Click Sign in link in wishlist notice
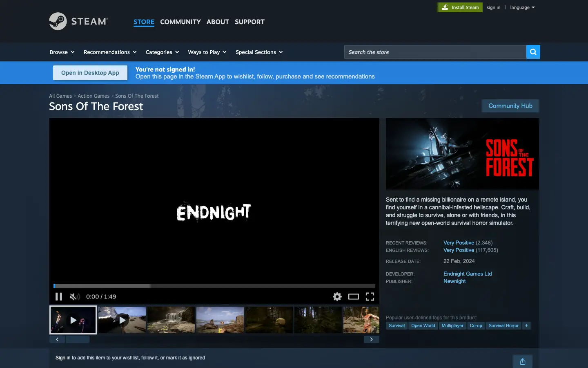Image resolution: width=588 pixels, height=368 pixels. tap(63, 358)
